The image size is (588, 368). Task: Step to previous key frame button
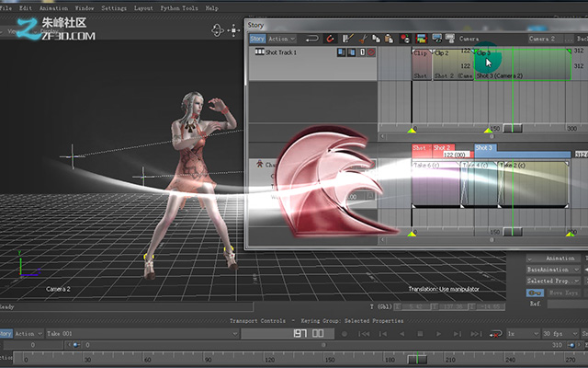pos(382,334)
